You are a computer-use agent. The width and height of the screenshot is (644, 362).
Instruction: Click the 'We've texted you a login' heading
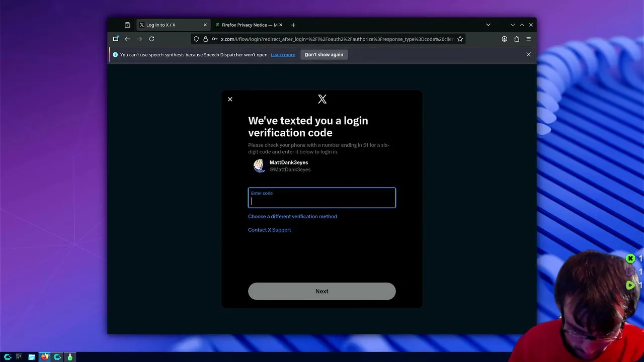click(308, 127)
